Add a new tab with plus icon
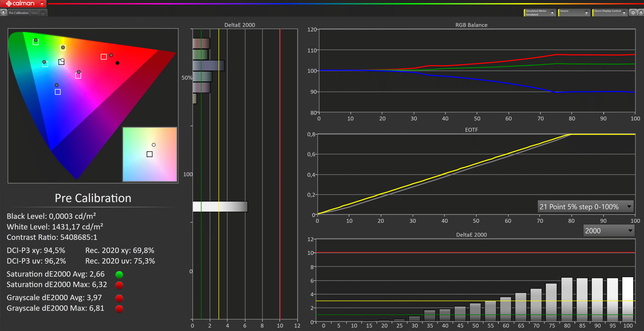The height and width of the screenshot is (331, 644). [43, 13]
